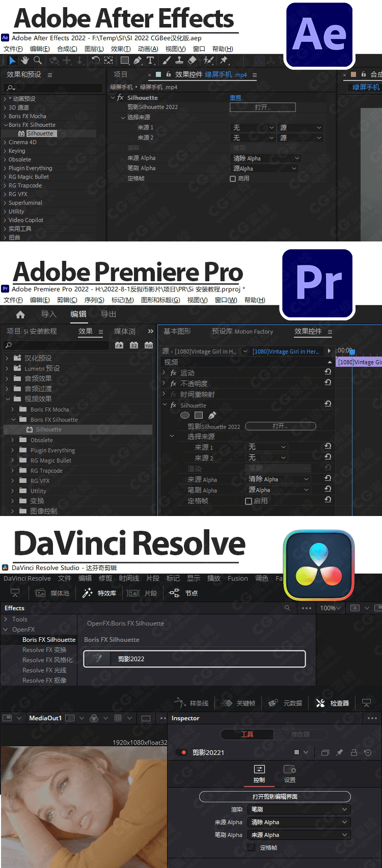Expand Tools category in DaVinci Effects

[x=6, y=619]
